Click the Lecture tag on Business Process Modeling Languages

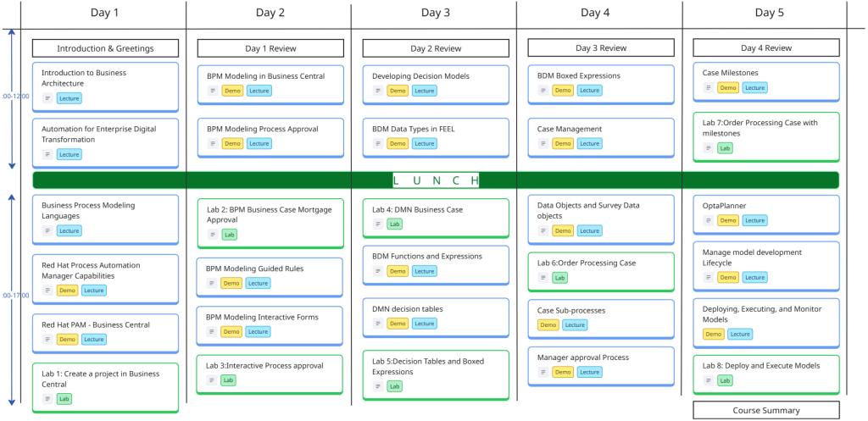(70, 230)
